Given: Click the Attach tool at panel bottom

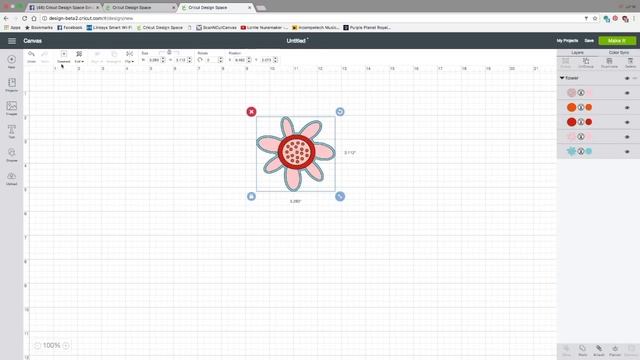Looking at the screenshot, I should [599, 351].
